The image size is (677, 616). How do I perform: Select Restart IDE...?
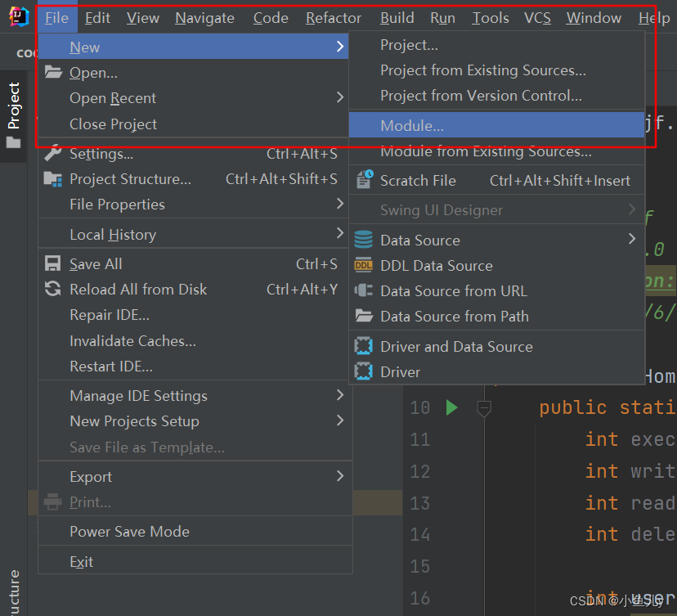pos(193,366)
